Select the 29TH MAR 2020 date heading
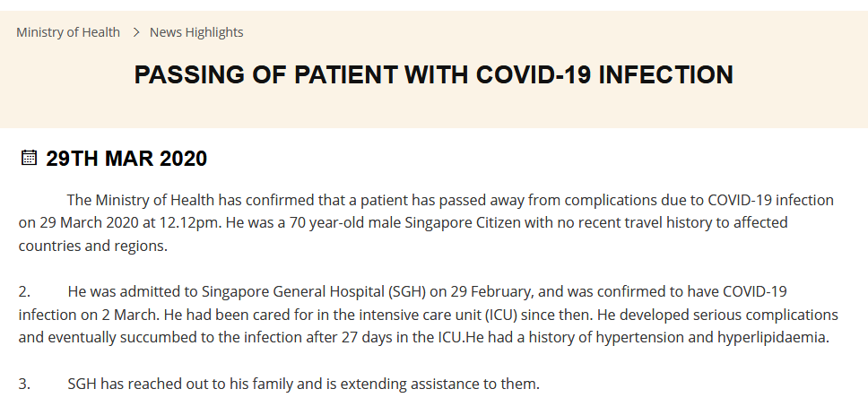Image resolution: width=868 pixels, height=415 pixels. [126, 159]
